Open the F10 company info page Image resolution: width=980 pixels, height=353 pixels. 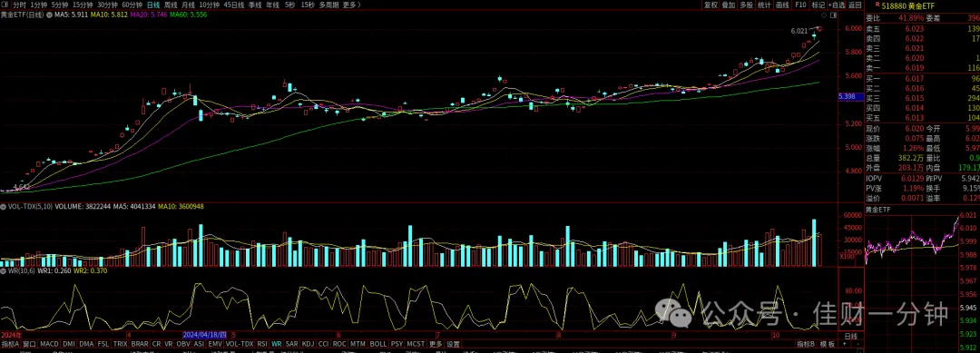800,5
